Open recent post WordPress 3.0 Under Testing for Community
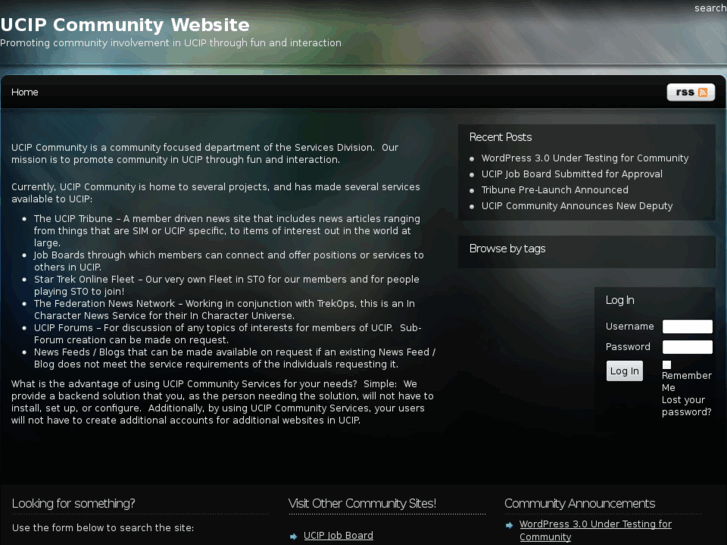The height and width of the screenshot is (545, 727). 585,158
